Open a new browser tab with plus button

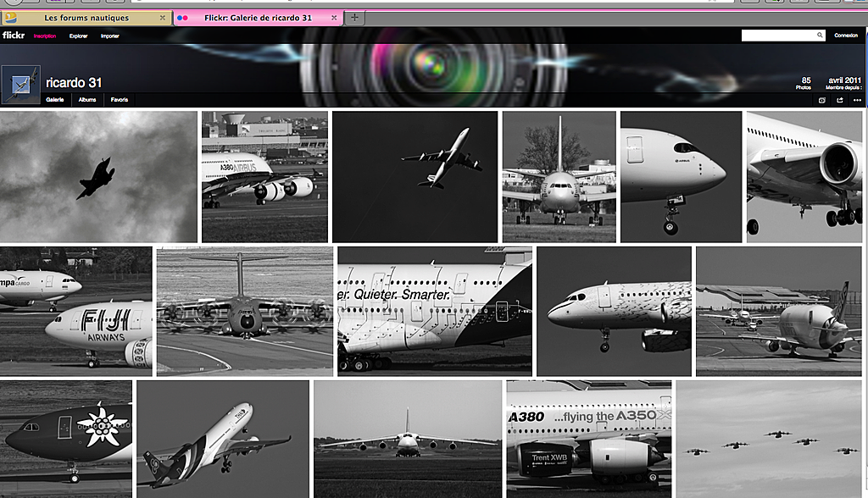pyautogui.click(x=354, y=18)
